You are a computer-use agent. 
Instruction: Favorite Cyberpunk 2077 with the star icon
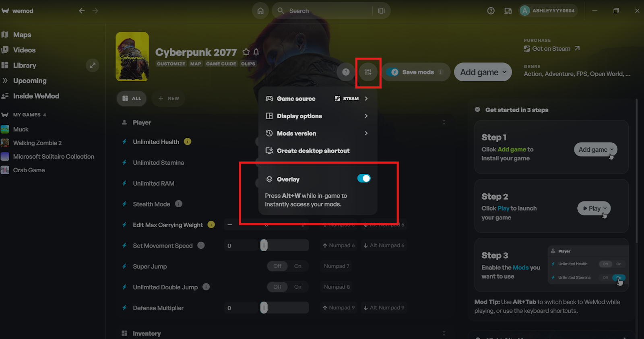(246, 52)
